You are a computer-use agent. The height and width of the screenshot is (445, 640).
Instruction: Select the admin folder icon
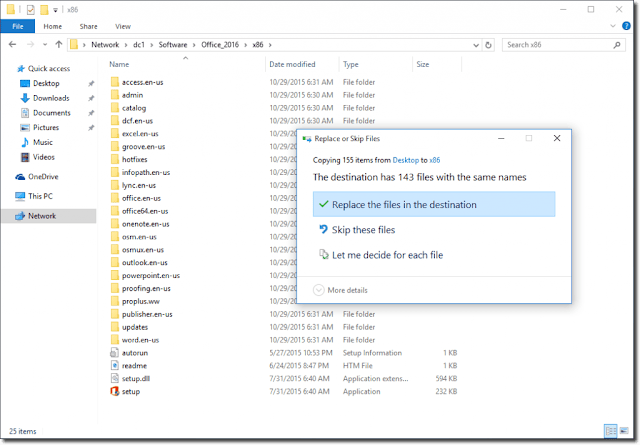pos(115,95)
